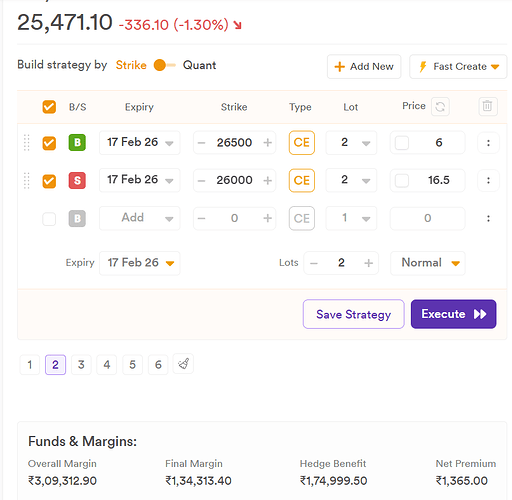Click the delete all legs trash icon

click(488, 106)
